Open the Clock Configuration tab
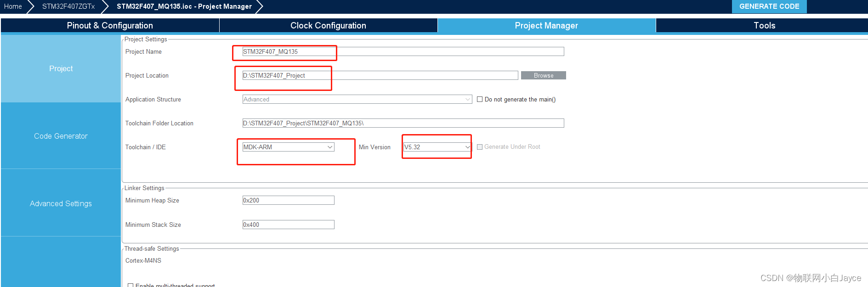Screen dimensions: 868x287 coord(328,26)
